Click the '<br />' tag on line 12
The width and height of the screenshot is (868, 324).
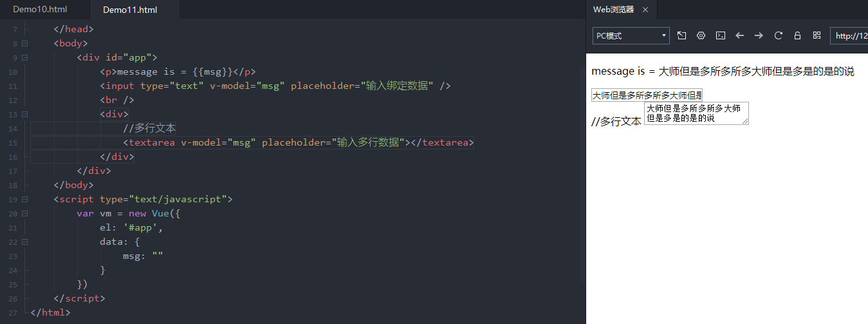click(117, 100)
